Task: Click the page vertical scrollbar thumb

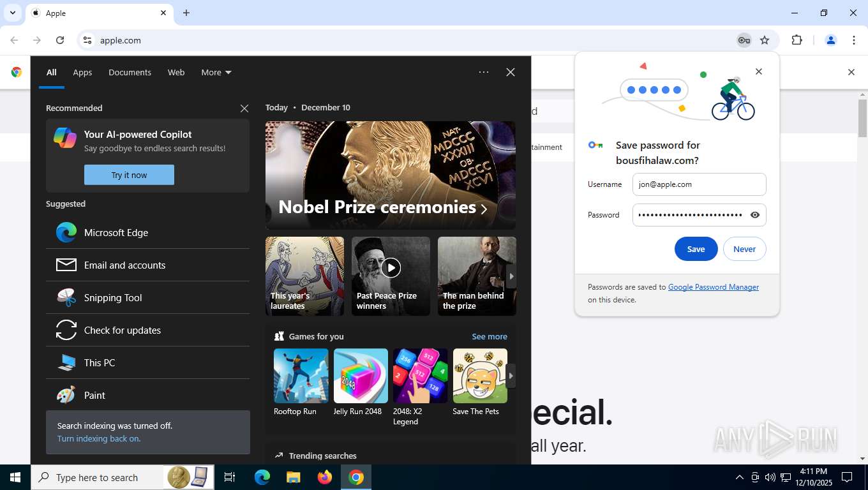Action: pyautogui.click(x=863, y=119)
